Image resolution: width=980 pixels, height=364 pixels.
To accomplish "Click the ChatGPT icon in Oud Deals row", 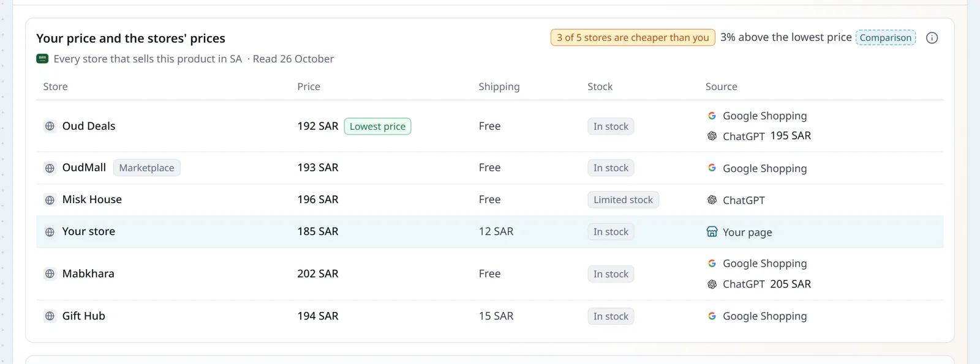I will (x=712, y=136).
